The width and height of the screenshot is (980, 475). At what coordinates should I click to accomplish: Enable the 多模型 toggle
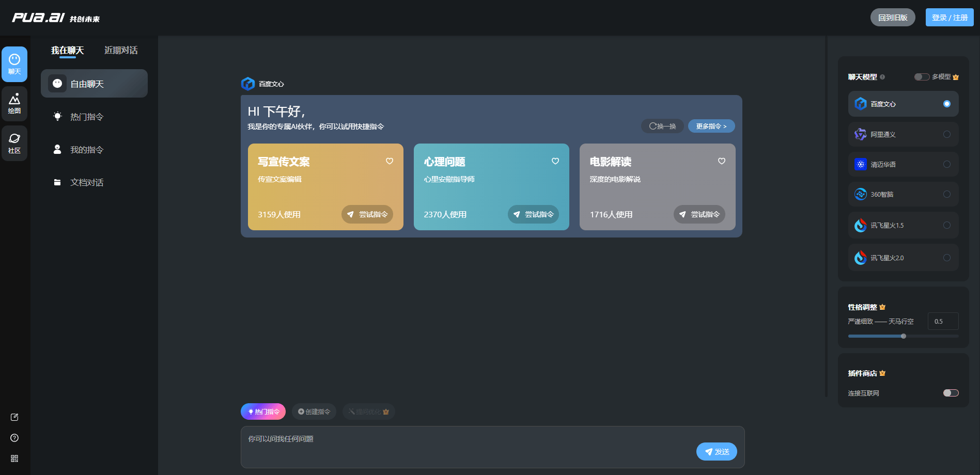pos(922,76)
